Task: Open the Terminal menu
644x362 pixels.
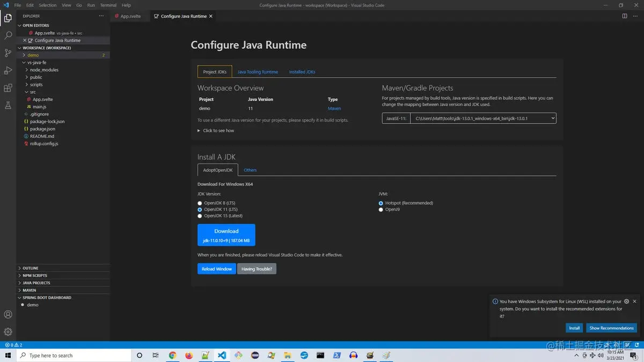Action: [x=108, y=5]
